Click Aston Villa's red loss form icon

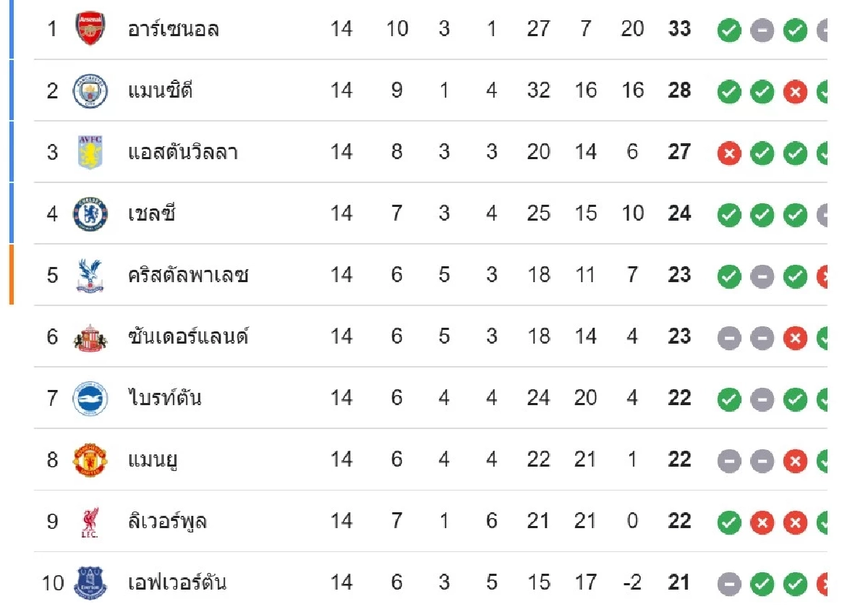pyautogui.click(x=729, y=153)
